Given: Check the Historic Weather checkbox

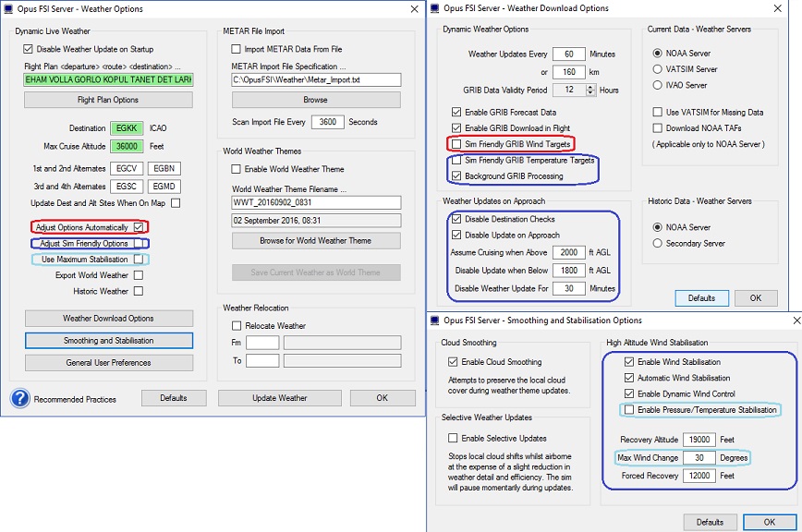Looking at the screenshot, I should (139, 291).
